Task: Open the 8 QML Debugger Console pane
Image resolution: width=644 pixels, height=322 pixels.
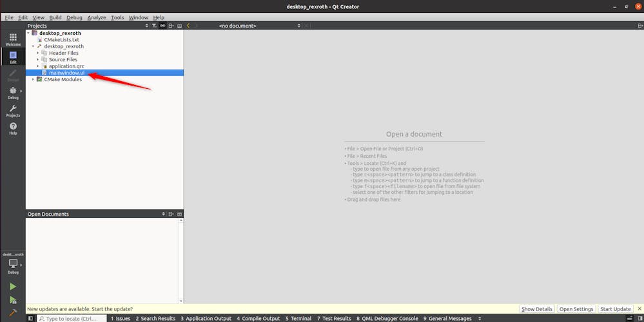Action: coord(387,318)
